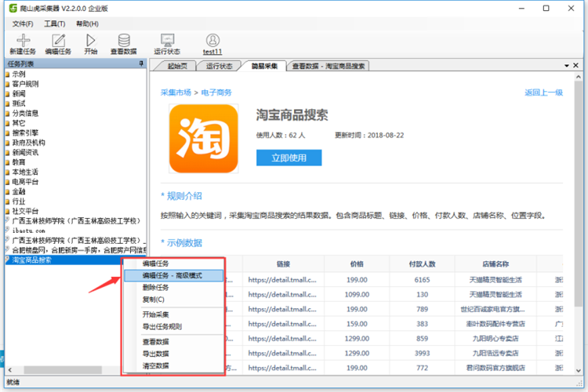Click the 返回上一级 link
This screenshot has width=588, height=392.
coord(543,93)
